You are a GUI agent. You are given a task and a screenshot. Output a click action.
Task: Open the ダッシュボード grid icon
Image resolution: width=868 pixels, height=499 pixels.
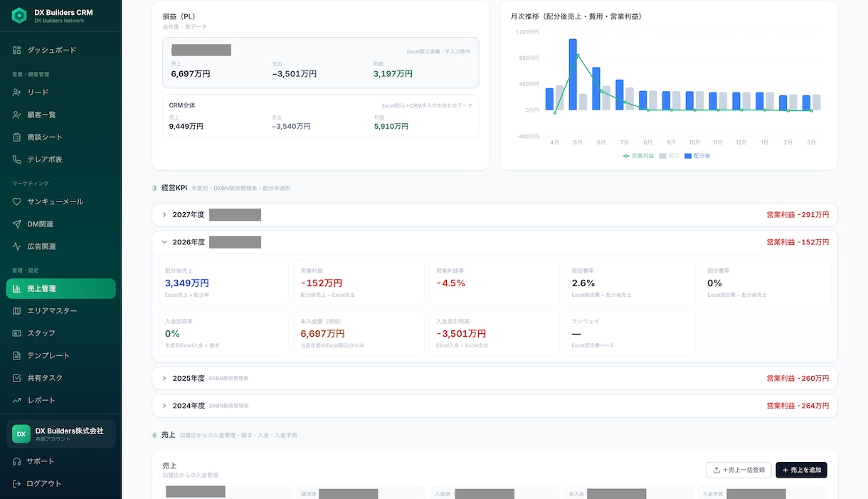pyautogui.click(x=17, y=50)
